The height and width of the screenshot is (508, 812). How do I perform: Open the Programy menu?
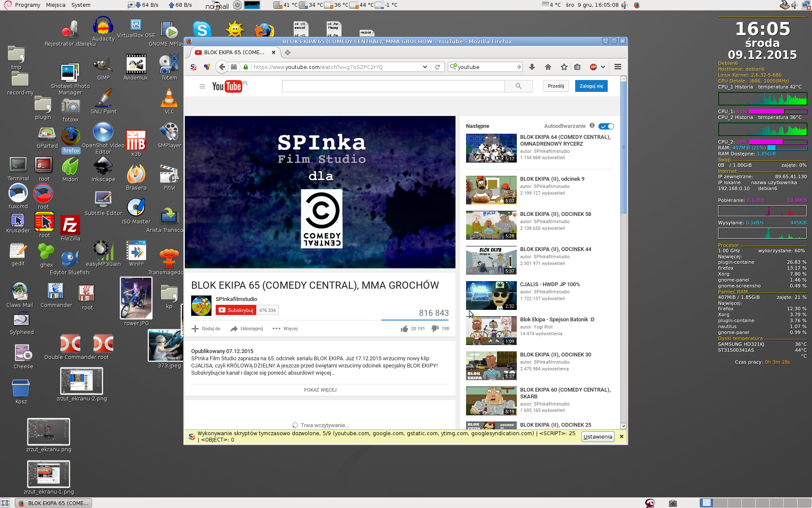pyautogui.click(x=27, y=5)
